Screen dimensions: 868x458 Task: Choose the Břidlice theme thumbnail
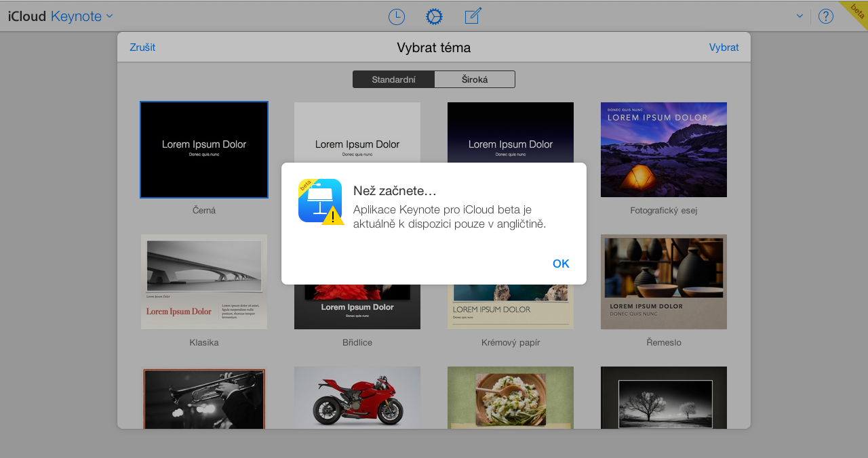point(357,308)
